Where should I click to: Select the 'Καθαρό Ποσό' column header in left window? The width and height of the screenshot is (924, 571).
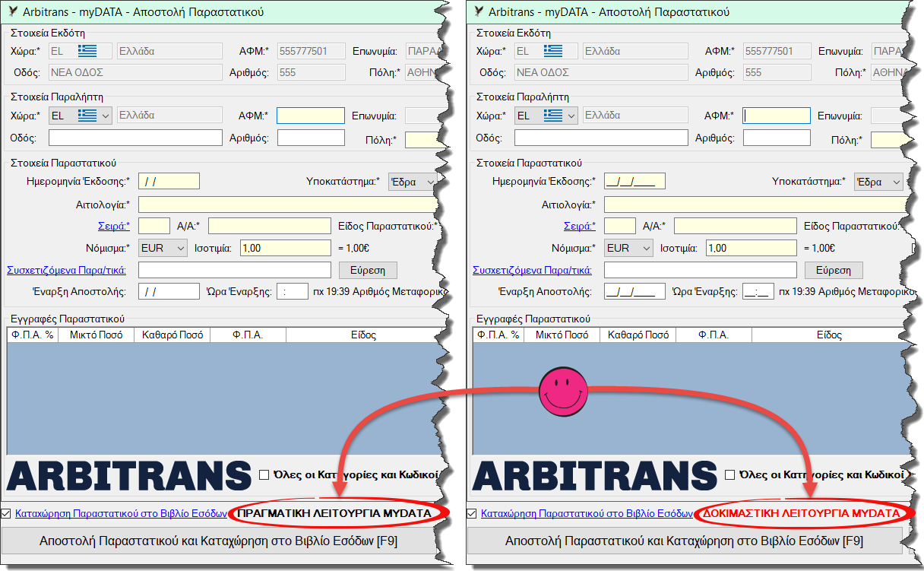pos(172,335)
